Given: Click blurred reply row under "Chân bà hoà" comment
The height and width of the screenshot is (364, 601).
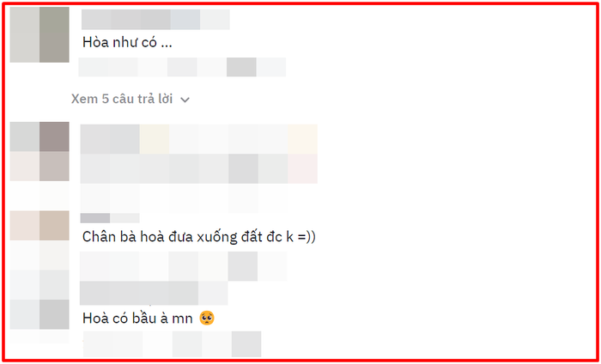Looking at the screenshot, I should pyautogui.click(x=183, y=266).
